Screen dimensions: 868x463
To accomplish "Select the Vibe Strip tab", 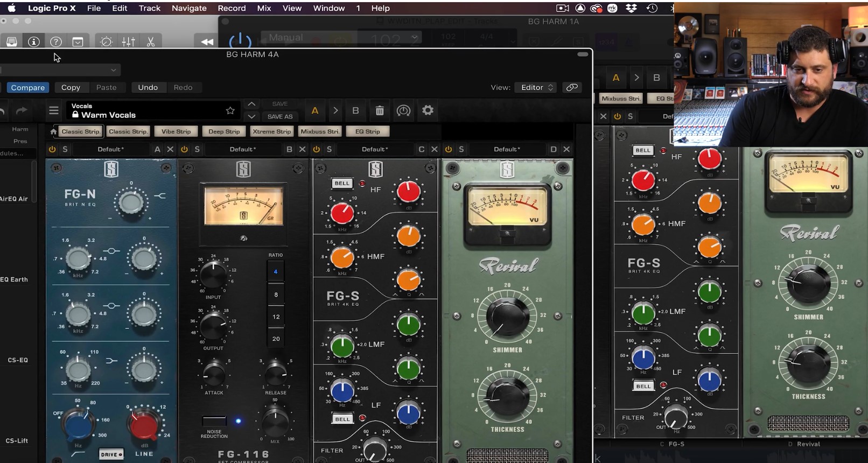I will [x=176, y=131].
